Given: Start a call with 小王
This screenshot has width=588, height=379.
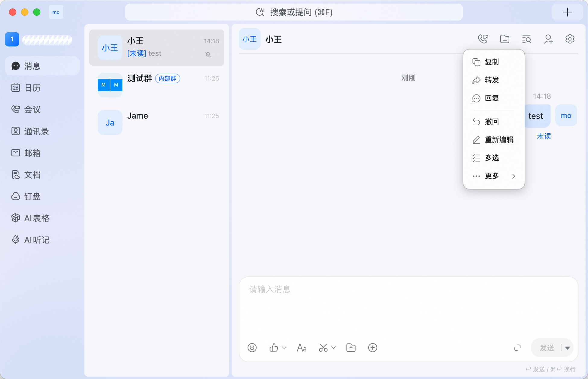Looking at the screenshot, I should 483,39.
